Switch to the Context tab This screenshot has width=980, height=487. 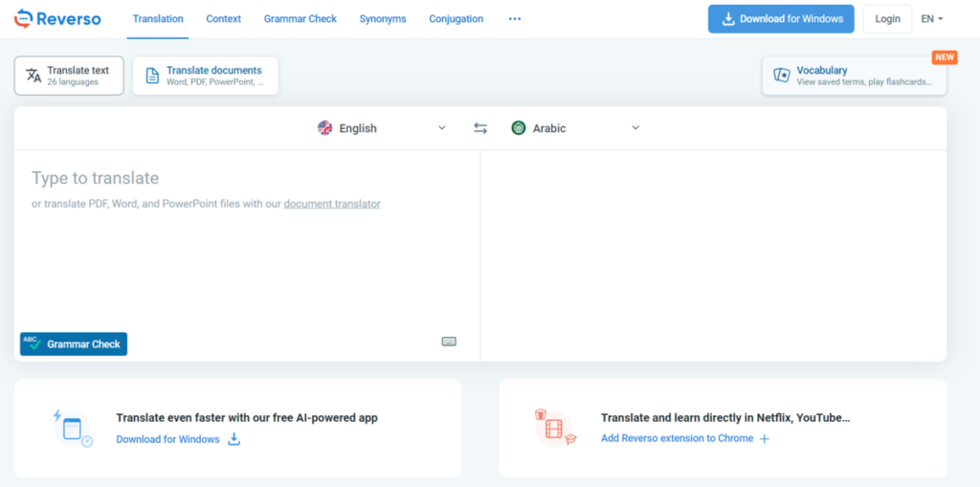point(224,19)
